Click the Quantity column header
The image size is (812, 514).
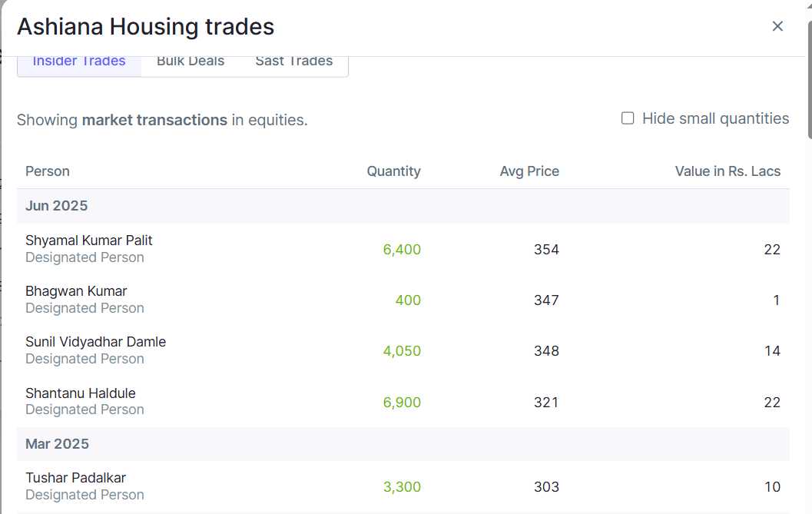click(x=393, y=171)
